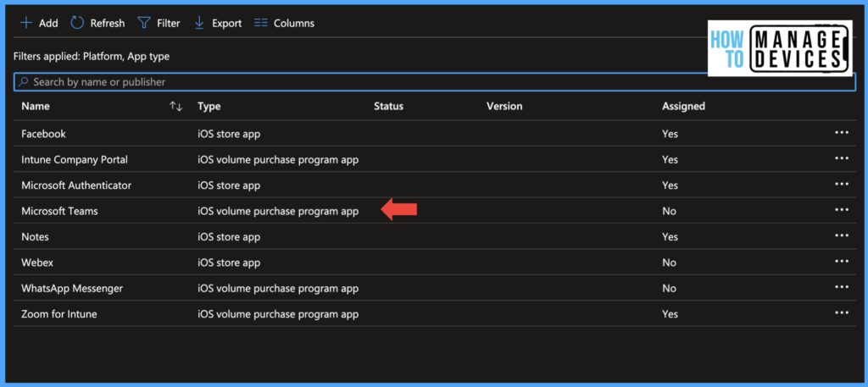Click Facebook's iOS store app type

tap(229, 134)
